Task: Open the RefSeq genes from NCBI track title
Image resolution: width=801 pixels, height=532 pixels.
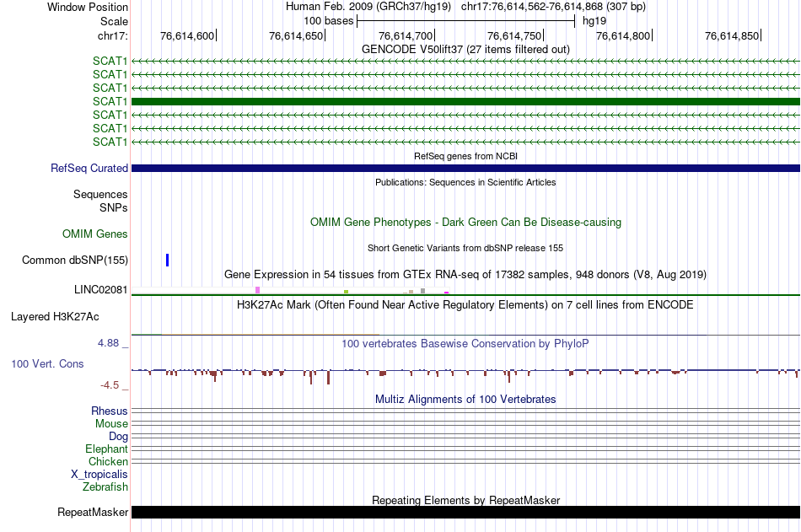Action: point(465,156)
